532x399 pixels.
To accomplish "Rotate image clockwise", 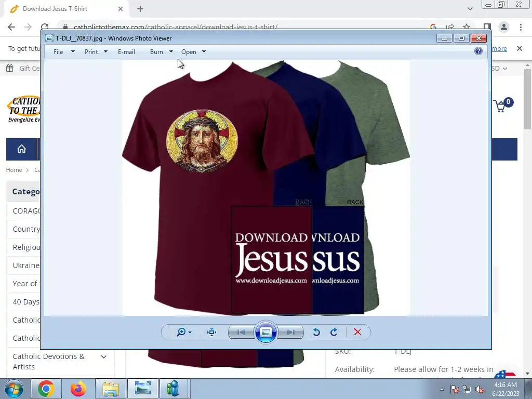I will click(x=334, y=332).
